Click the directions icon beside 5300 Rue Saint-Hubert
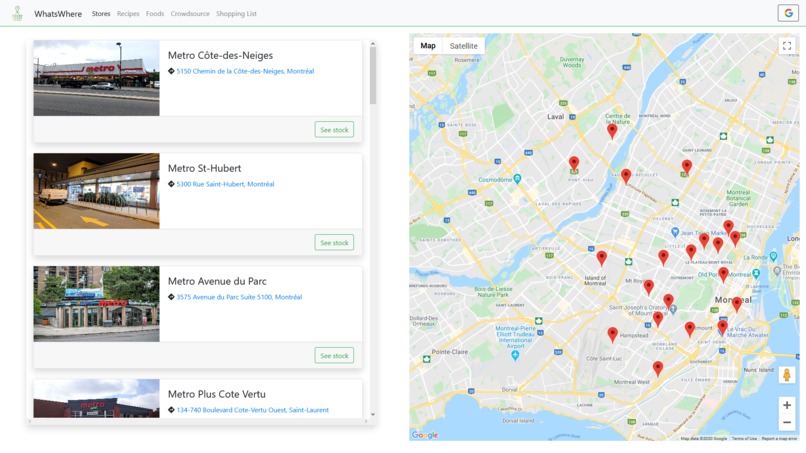This screenshot has height=453, width=806. pos(171,184)
